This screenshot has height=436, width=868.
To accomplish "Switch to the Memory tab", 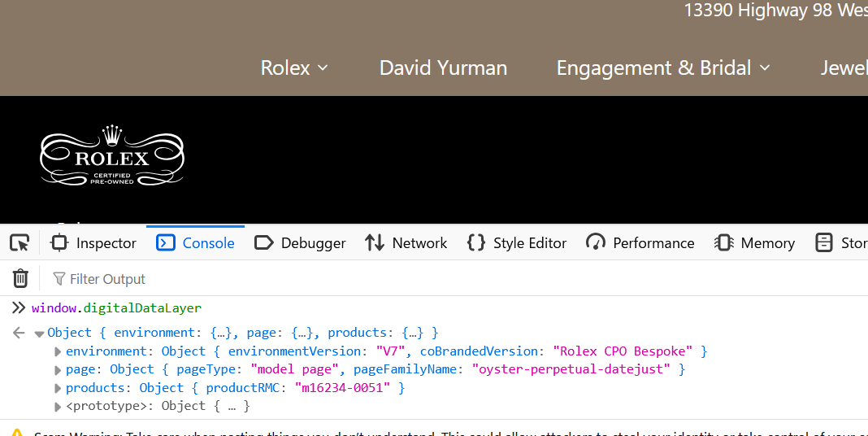I will pyautogui.click(x=754, y=242).
